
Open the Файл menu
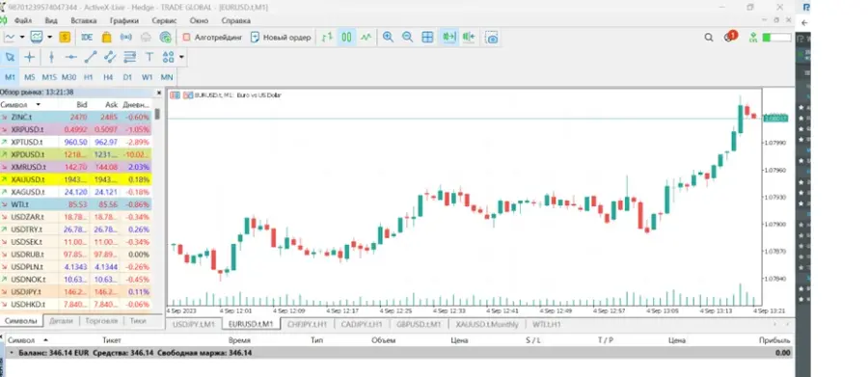click(23, 20)
